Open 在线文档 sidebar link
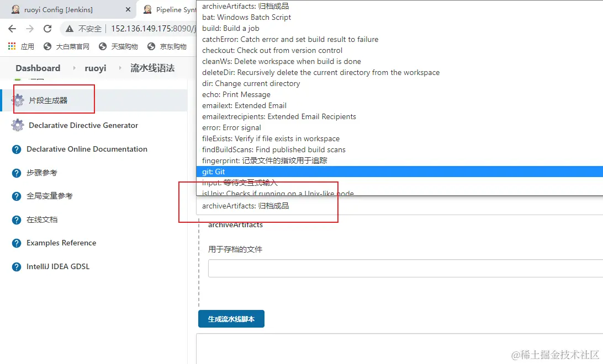Image resolution: width=603 pixels, height=364 pixels. click(41, 220)
